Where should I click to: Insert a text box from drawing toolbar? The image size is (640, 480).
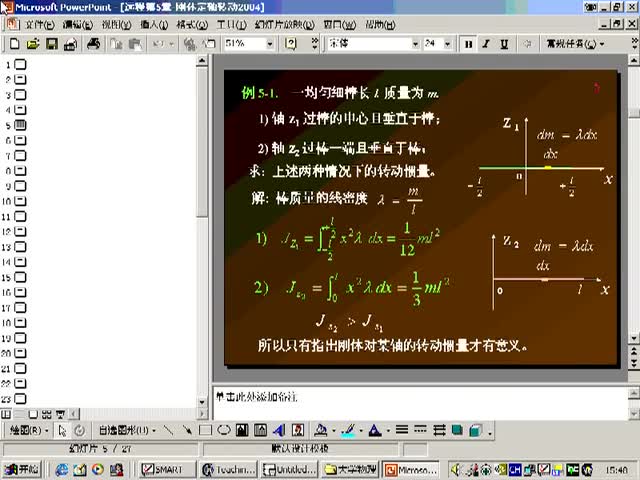click(x=242, y=430)
